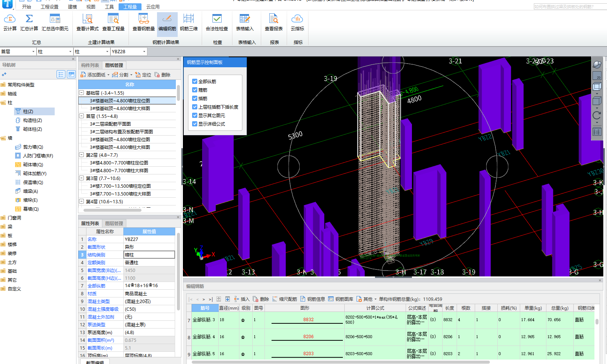The width and height of the screenshot is (607, 364).
Task: Uncheck the 箍筋 checkbox
Action: point(195,90)
